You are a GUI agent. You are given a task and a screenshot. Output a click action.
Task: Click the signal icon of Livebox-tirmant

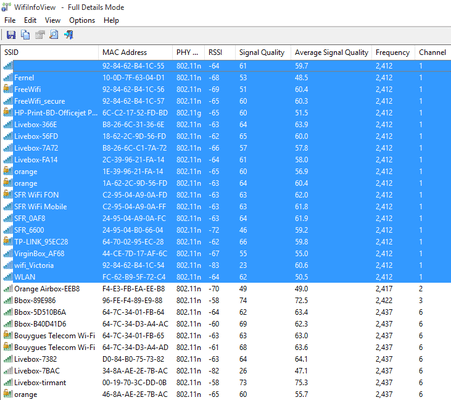[x=8, y=383]
